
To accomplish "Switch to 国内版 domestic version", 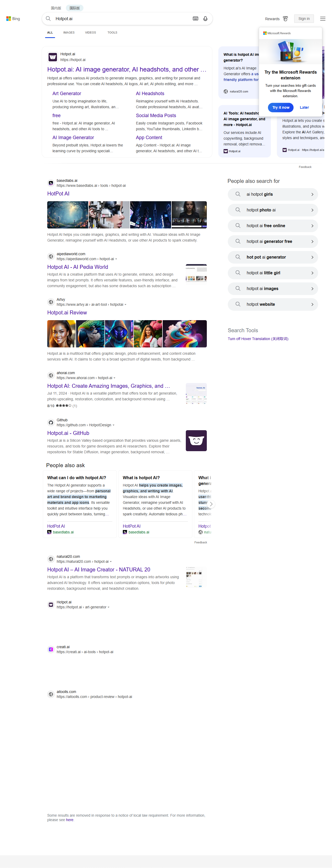I will point(56,8).
